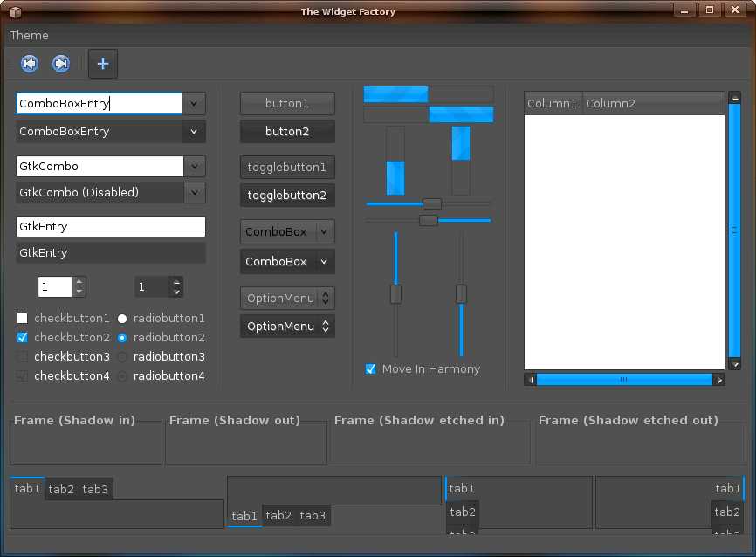This screenshot has height=557, width=756.
Task: Open the active ComboBoxEntry dropdown arrow
Action: pos(194,104)
